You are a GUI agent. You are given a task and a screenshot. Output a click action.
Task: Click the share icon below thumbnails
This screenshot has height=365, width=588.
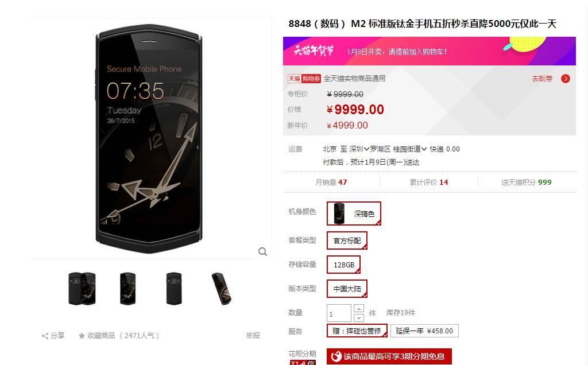[45, 336]
